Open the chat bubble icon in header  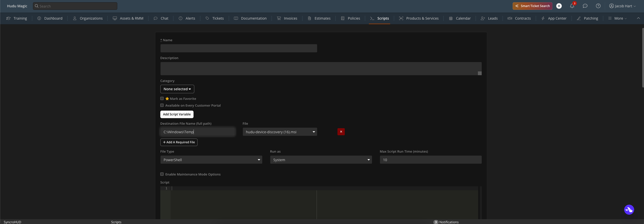pos(585,6)
